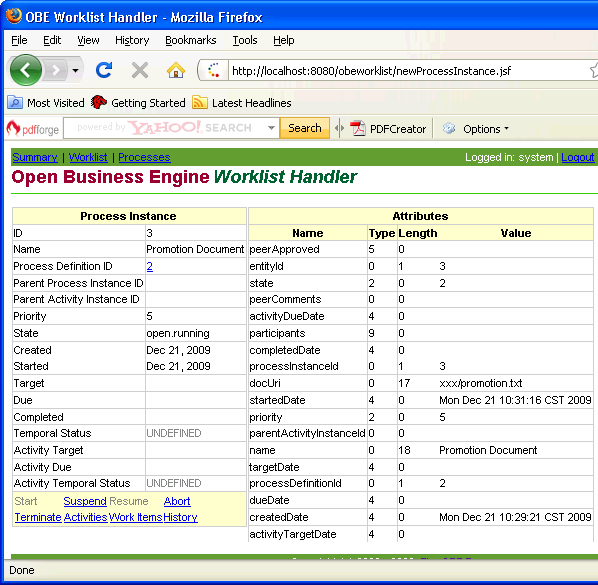Expand the Yahoo search box dropdown arrow

tap(271, 128)
